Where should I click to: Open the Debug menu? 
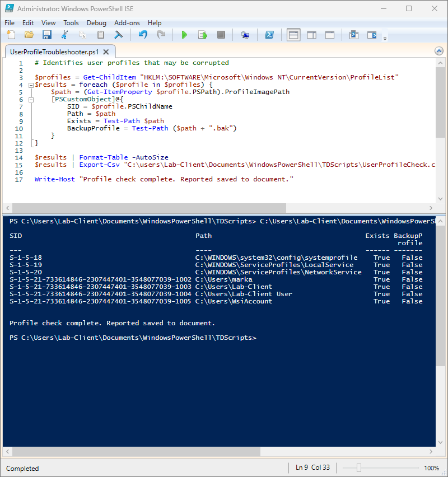point(97,23)
